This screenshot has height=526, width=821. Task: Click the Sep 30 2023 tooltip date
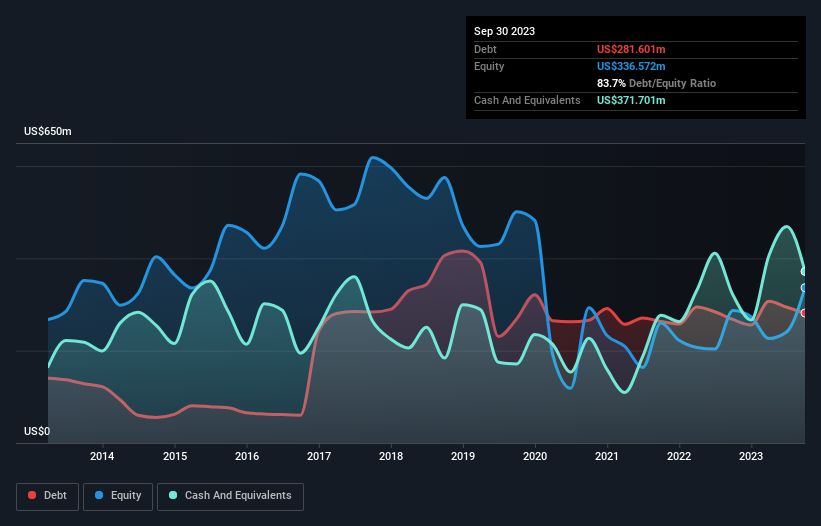504,31
